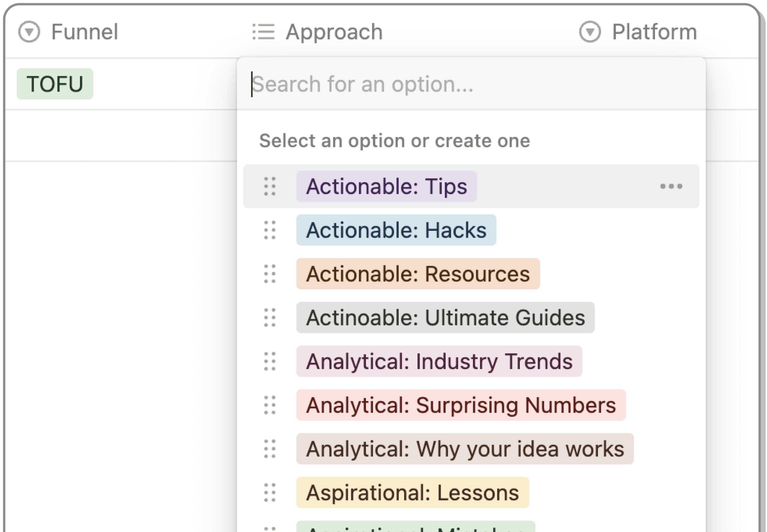This screenshot has width=767, height=532.
Task: Click the drag handle beside Actionable: Tips
Action: coord(270,186)
